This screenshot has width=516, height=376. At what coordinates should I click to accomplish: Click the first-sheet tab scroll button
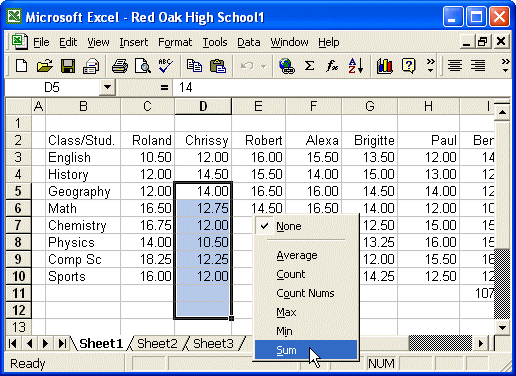13,343
